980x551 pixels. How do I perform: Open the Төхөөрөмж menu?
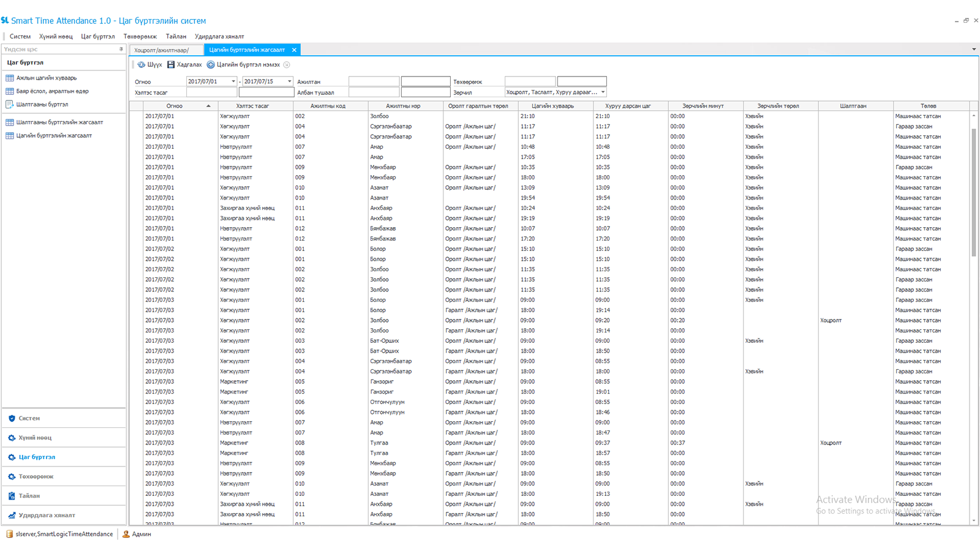point(140,36)
